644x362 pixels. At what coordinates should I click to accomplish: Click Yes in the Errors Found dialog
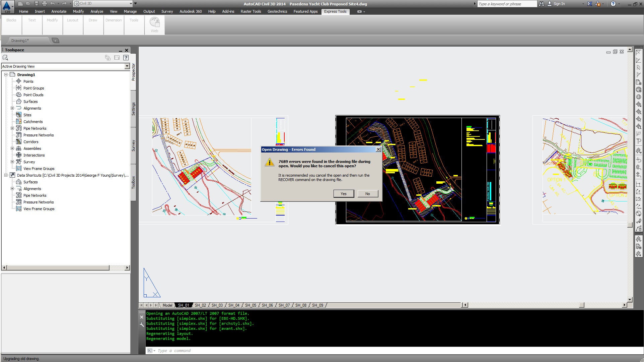coord(344,194)
